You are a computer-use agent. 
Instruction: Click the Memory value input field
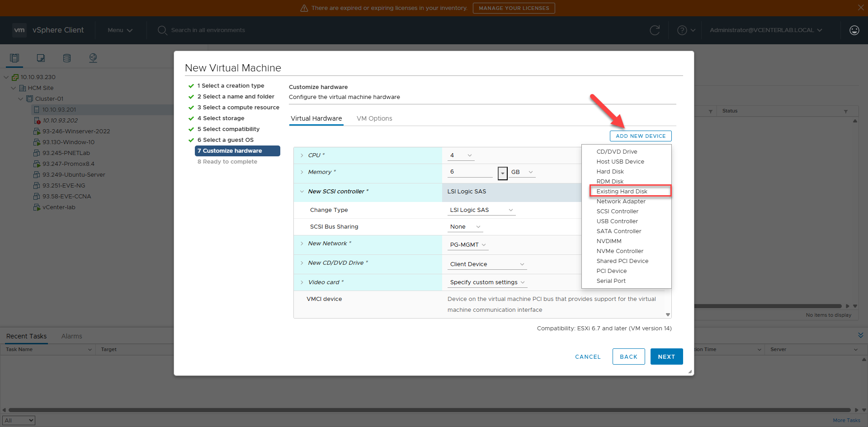point(470,172)
